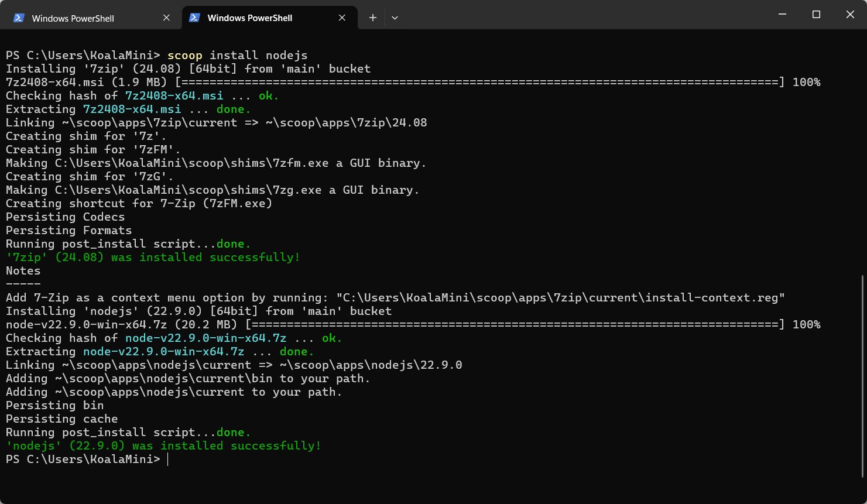Focus the empty prompt line at the bottom

[351, 460]
